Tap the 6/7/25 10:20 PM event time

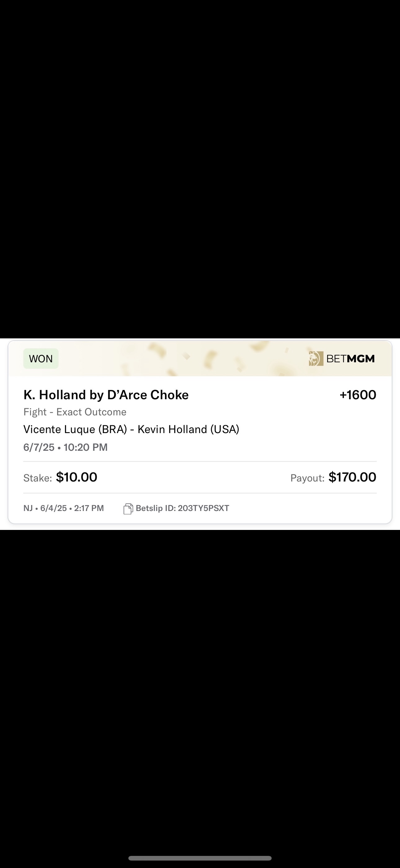pyautogui.click(x=65, y=447)
